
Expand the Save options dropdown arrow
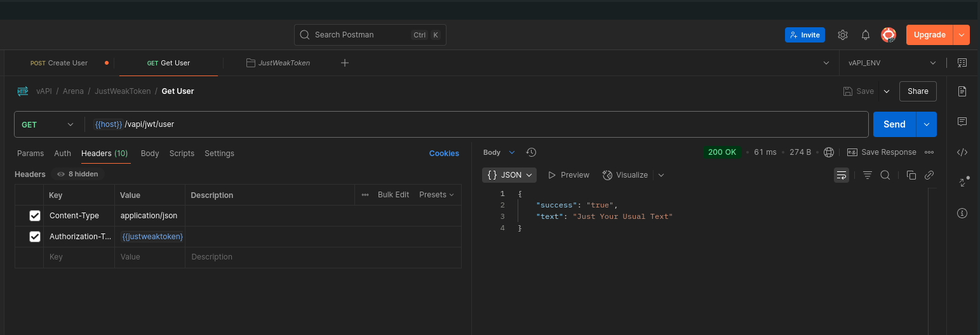[887, 91]
